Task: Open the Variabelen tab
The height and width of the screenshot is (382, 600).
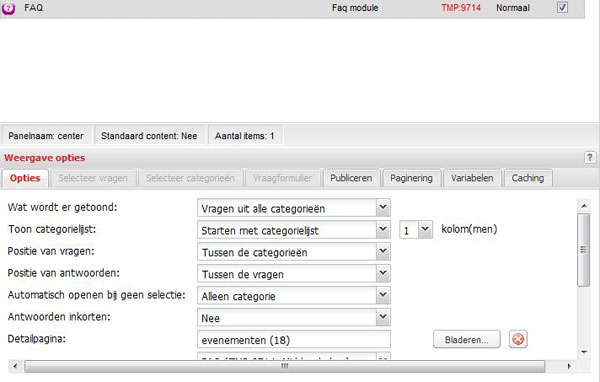Action: 472,178
